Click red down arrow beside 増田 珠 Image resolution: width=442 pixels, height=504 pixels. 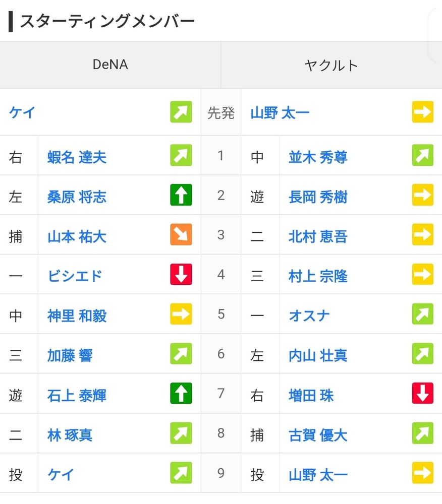(x=422, y=394)
